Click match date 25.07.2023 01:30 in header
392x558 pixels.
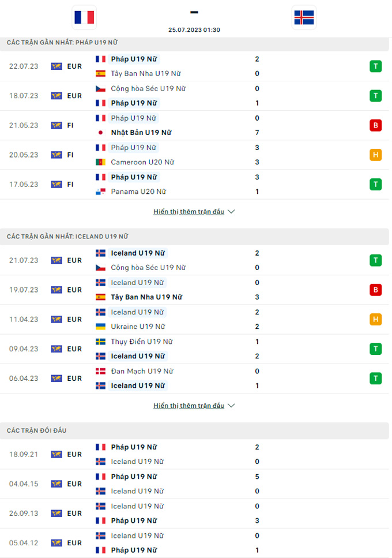[194, 30]
